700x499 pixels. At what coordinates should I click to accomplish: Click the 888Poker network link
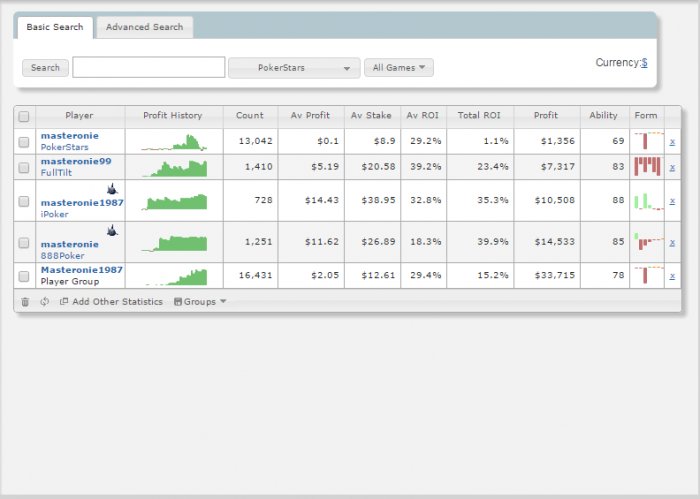[62, 256]
